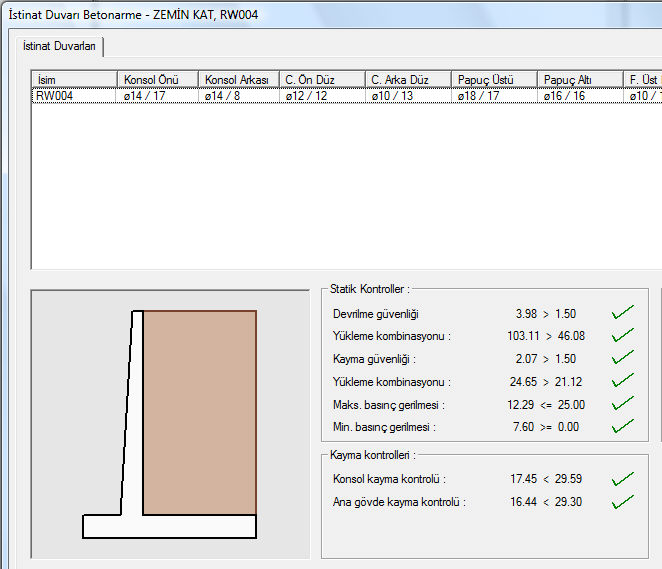Click the Papuç Altı column header
This screenshot has height=569, width=662.
[581, 79]
